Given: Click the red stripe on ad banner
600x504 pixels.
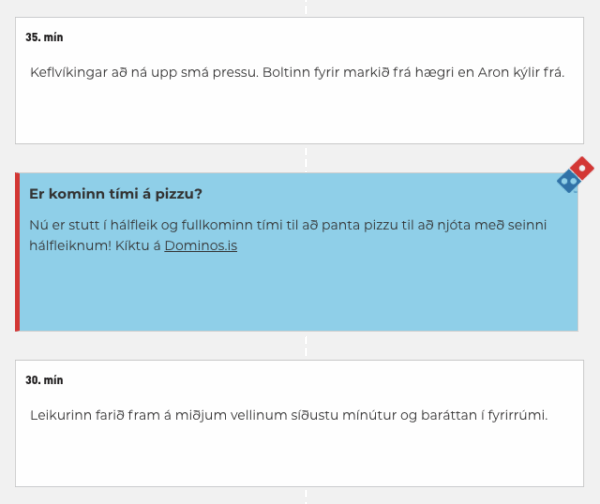Looking at the screenshot, I should tap(17, 252).
